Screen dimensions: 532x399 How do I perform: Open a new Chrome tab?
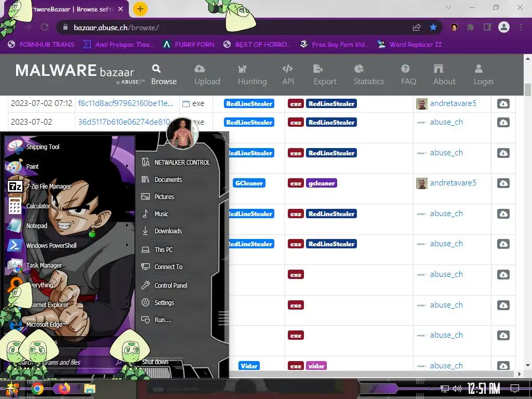click(x=140, y=9)
